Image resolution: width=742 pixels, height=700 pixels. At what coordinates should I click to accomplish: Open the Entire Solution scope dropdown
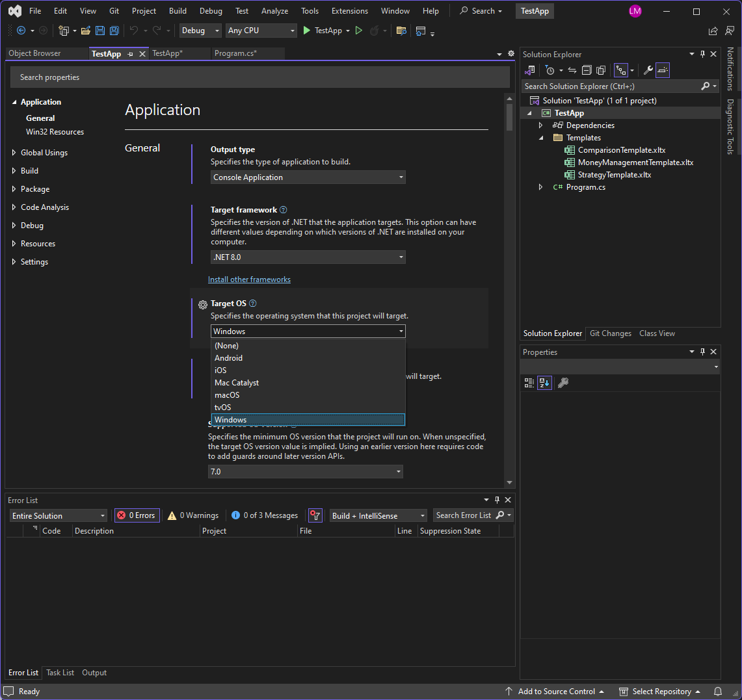tap(59, 515)
